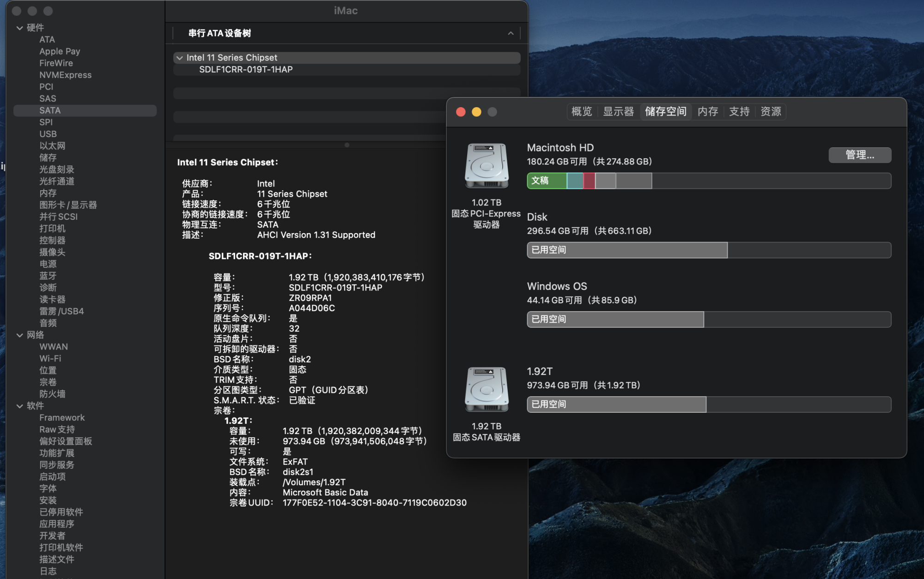Open the 内存 tab
The width and height of the screenshot is (924, 579).
point(707,112)
